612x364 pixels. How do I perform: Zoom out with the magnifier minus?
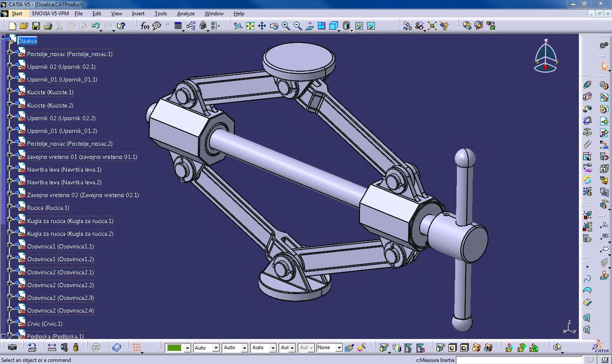(298, 26)
